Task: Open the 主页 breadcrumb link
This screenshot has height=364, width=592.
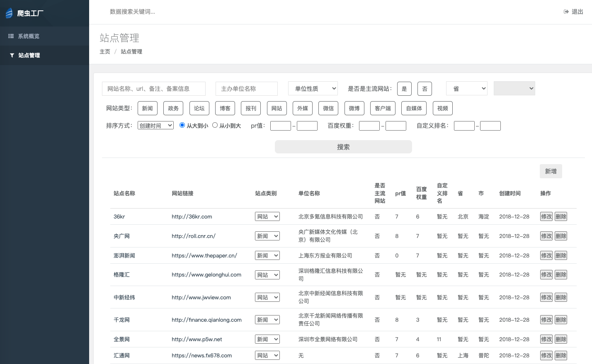Action: 105,51
